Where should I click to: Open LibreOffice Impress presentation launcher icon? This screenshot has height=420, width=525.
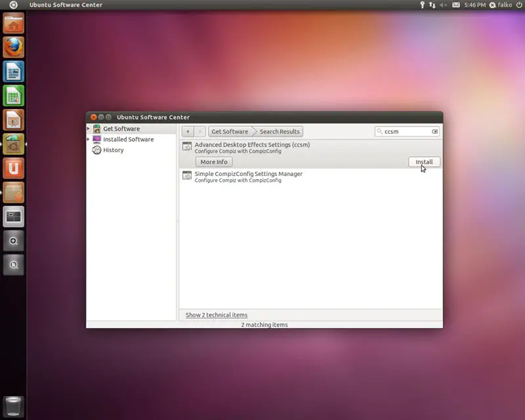coord(13,119)
